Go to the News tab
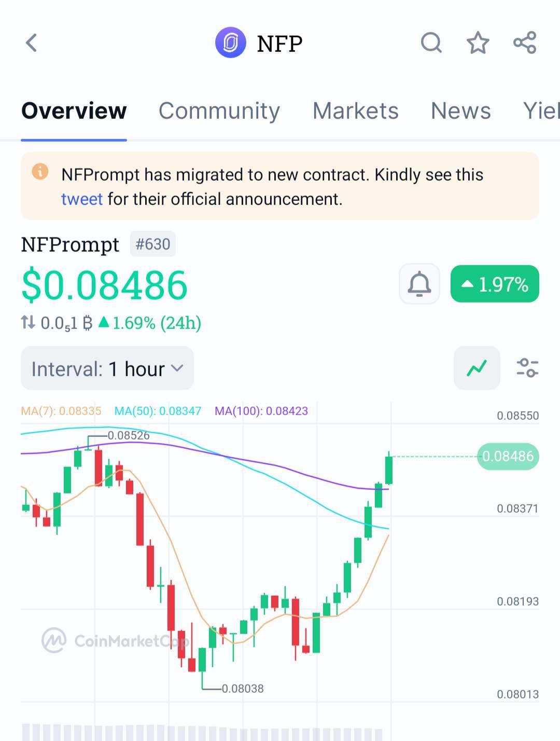 (x=460, y=111)
